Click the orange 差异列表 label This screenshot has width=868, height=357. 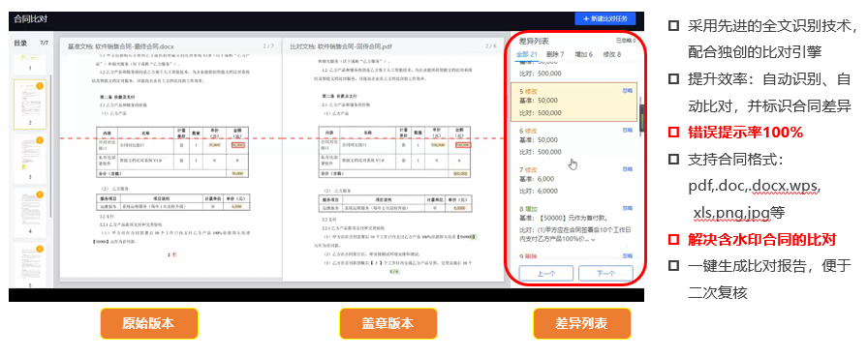(x=582, y=323)
